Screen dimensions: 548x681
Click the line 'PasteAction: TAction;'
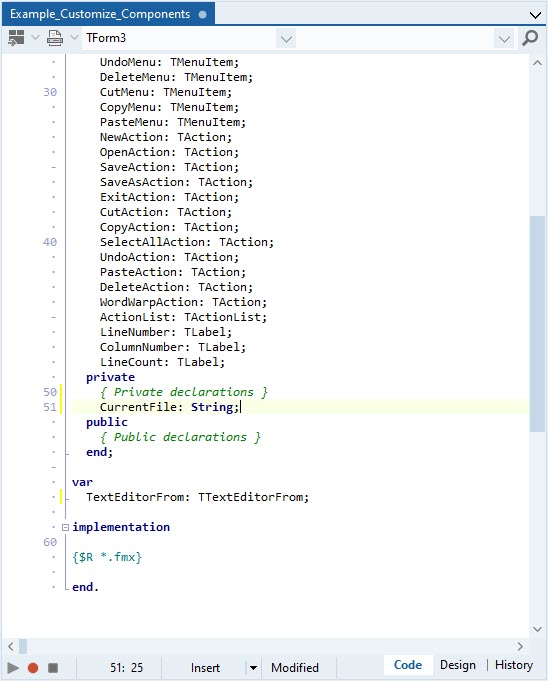tap(173, 272)
